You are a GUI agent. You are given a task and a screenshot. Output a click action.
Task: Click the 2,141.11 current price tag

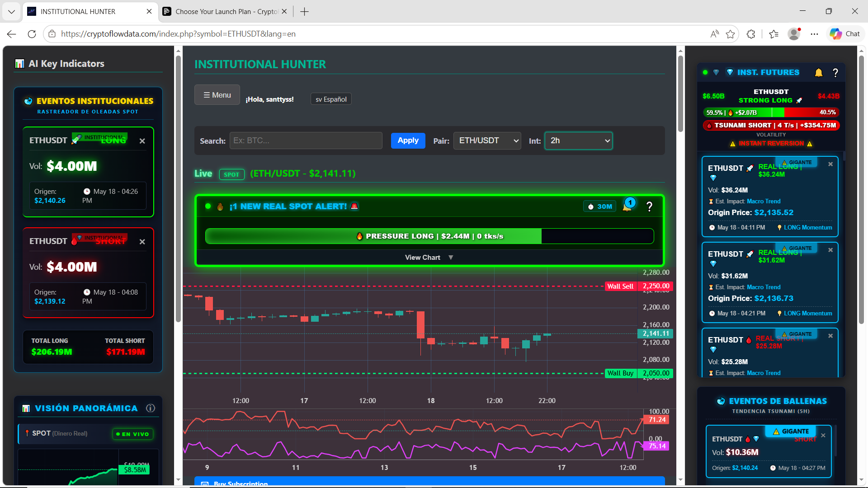[x=656, y=333]
